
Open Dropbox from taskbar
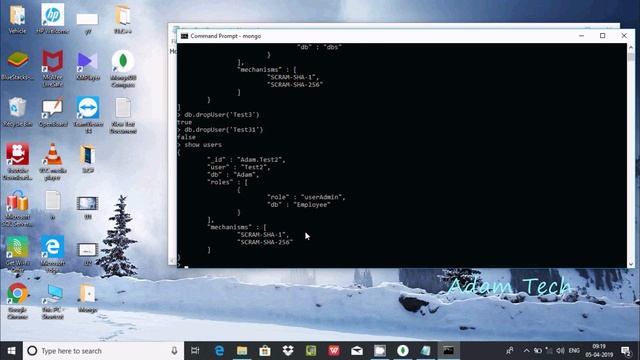coord(288,351)
